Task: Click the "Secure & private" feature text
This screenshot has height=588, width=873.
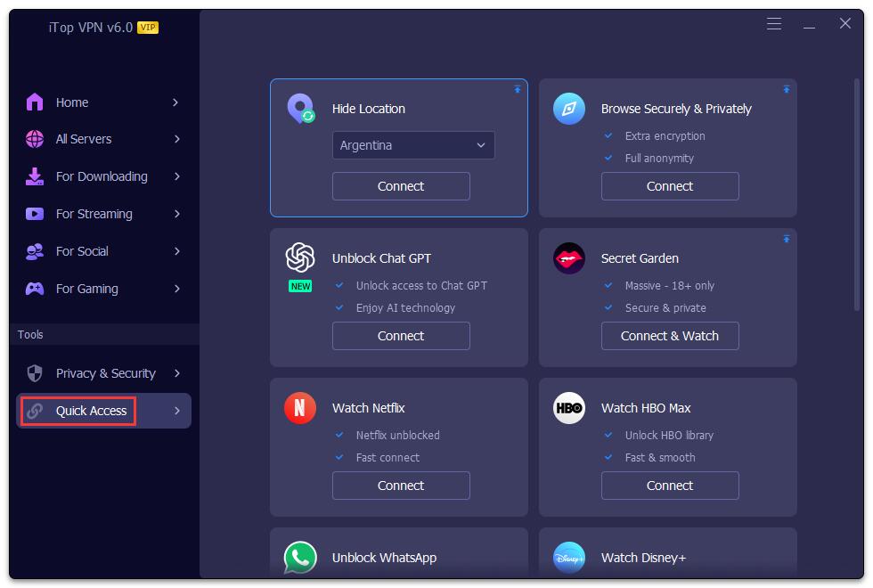Action: 665,308
